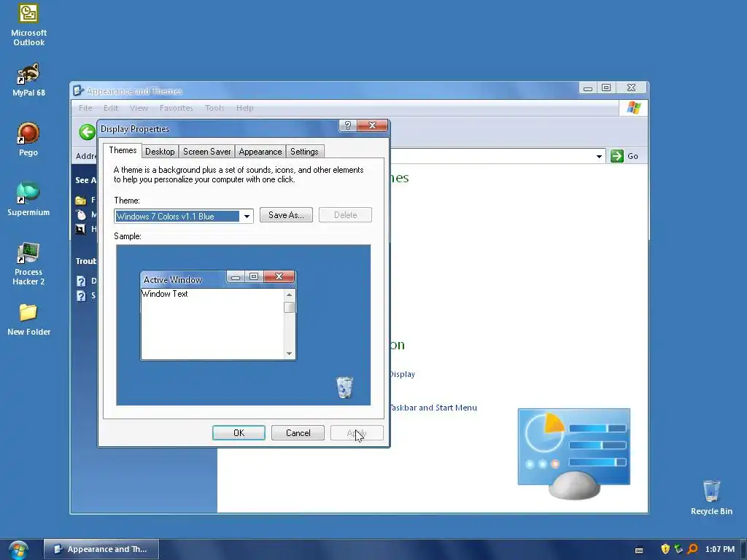The image size is (747, 560).
Task: Click the green Go arrow icon
Action: [617, 156]
